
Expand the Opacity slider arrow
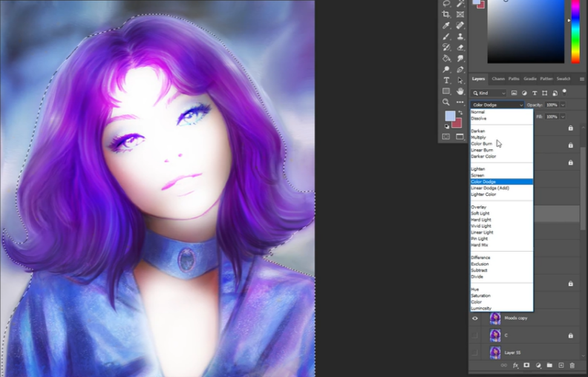(x=563, y=105)
